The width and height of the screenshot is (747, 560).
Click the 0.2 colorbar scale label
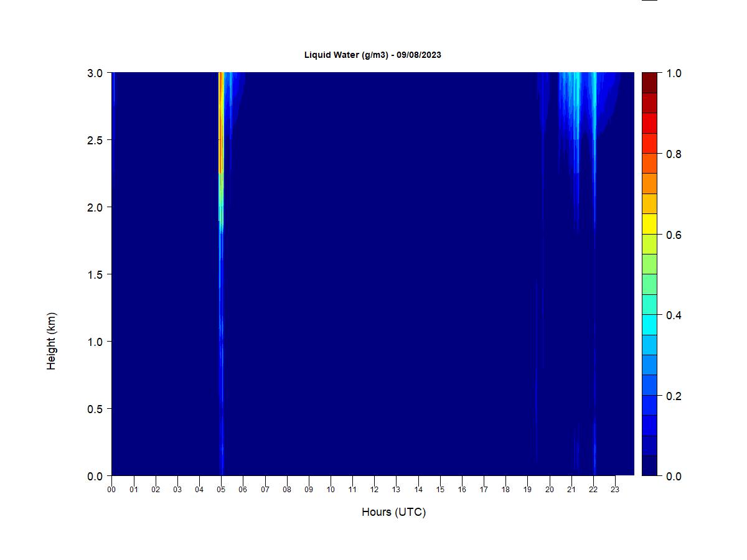(674, 396)
